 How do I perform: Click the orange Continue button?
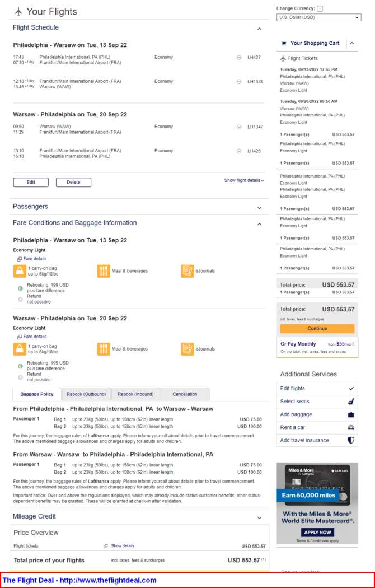point(317,329)
